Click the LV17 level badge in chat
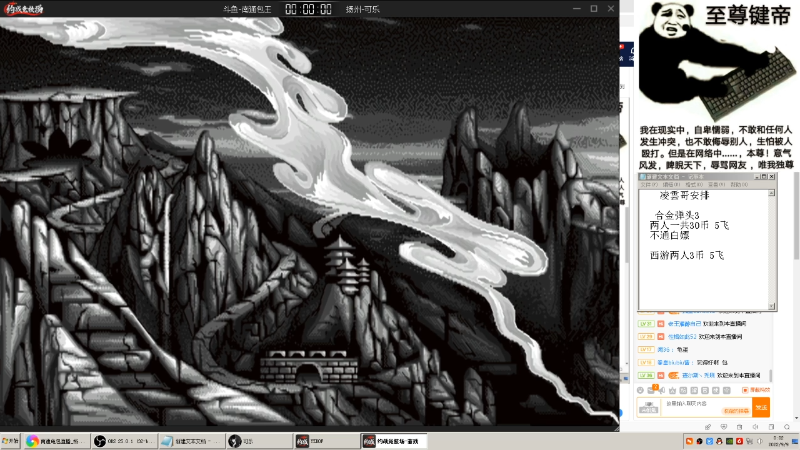The image size is (800, 450). click(646, 349)
